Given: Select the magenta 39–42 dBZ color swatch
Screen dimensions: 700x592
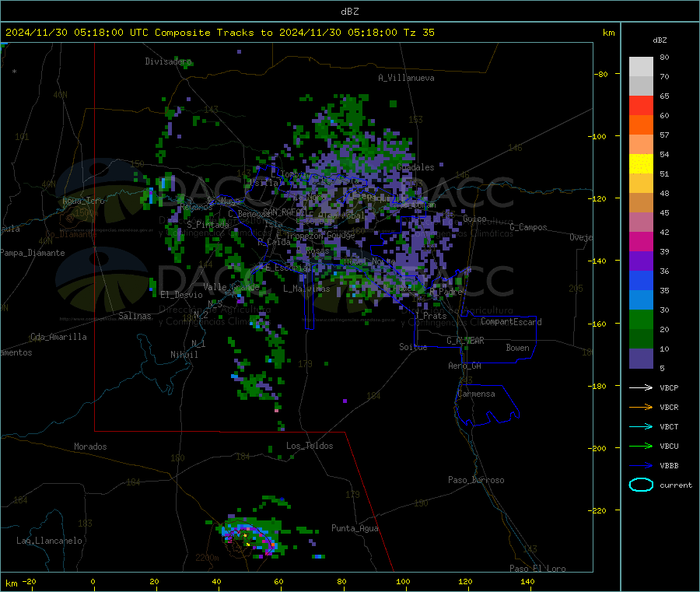Looking at the screenshot, I should 641,241.
